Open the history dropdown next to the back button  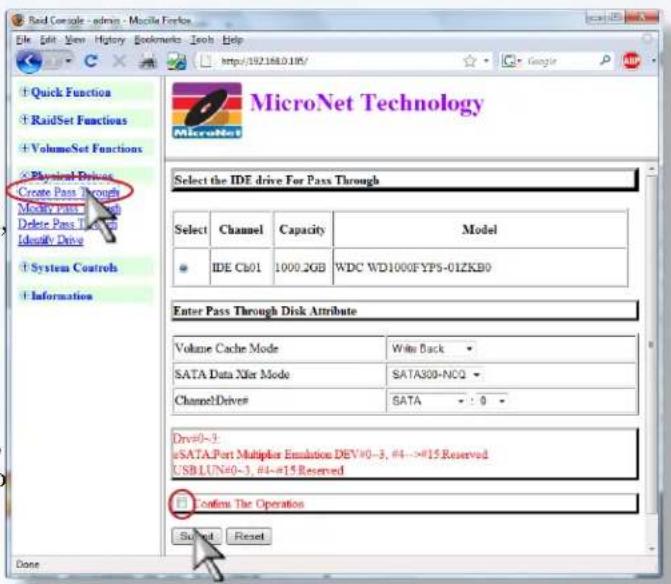pos(68,61)
